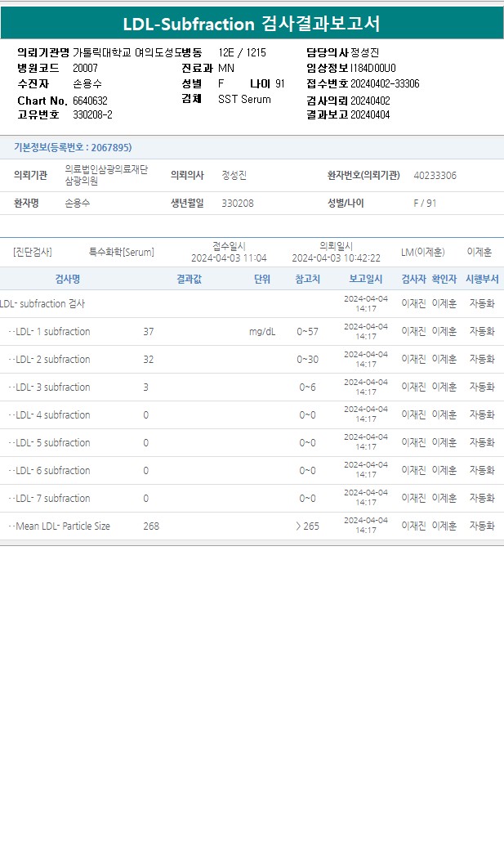Select LDL-2 result value 32

(x=149, y=360)
